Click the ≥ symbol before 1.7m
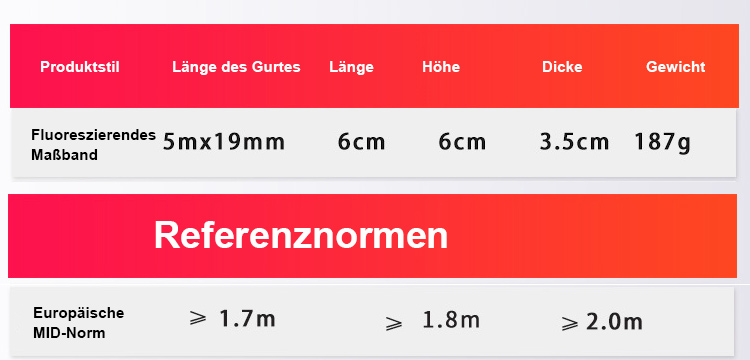This screenshot has height=360, width=750. pyautogui.click(x=198, y=317)
